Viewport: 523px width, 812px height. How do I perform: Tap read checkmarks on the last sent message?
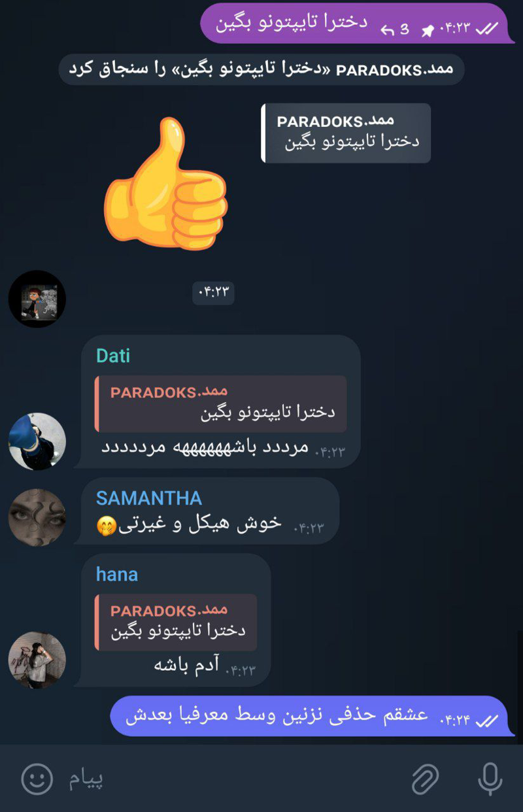click(x=487, y=720)
